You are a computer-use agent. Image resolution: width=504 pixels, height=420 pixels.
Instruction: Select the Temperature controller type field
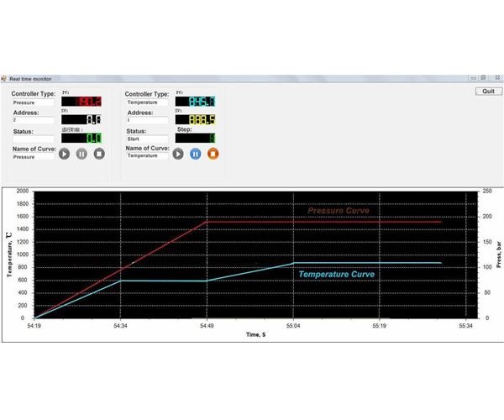(147, 102)
